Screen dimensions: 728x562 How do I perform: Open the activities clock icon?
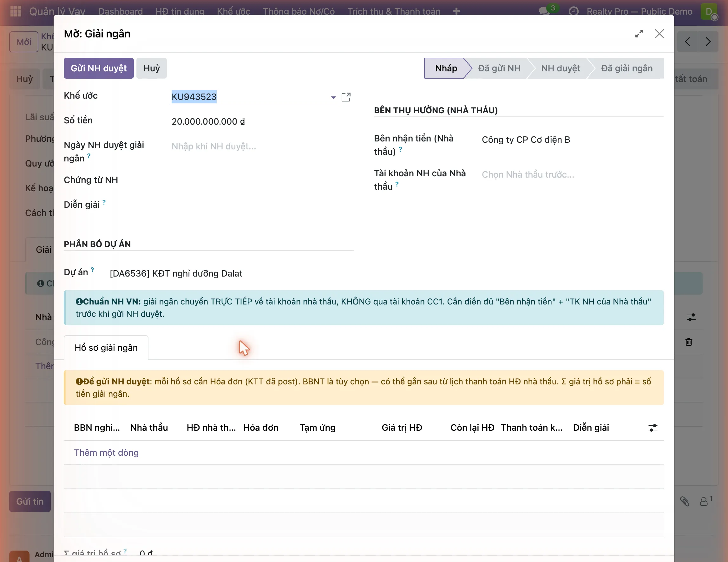tap(573, 11)
